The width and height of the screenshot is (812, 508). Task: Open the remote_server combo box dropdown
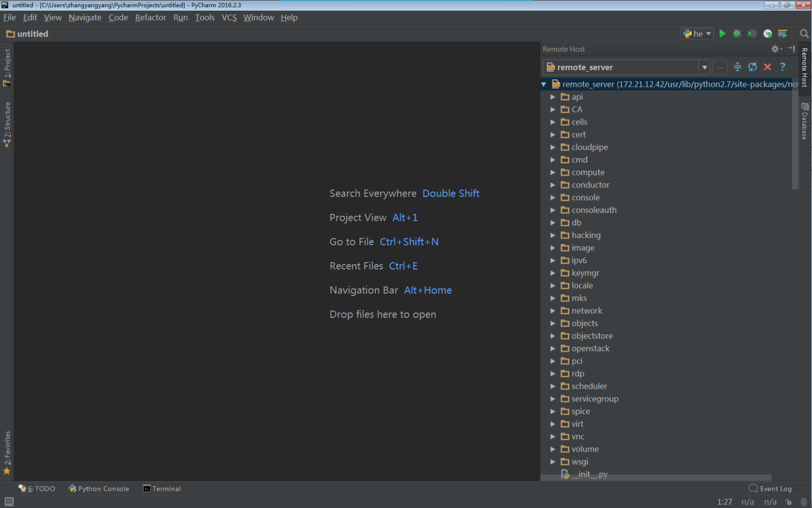point(704,67)
